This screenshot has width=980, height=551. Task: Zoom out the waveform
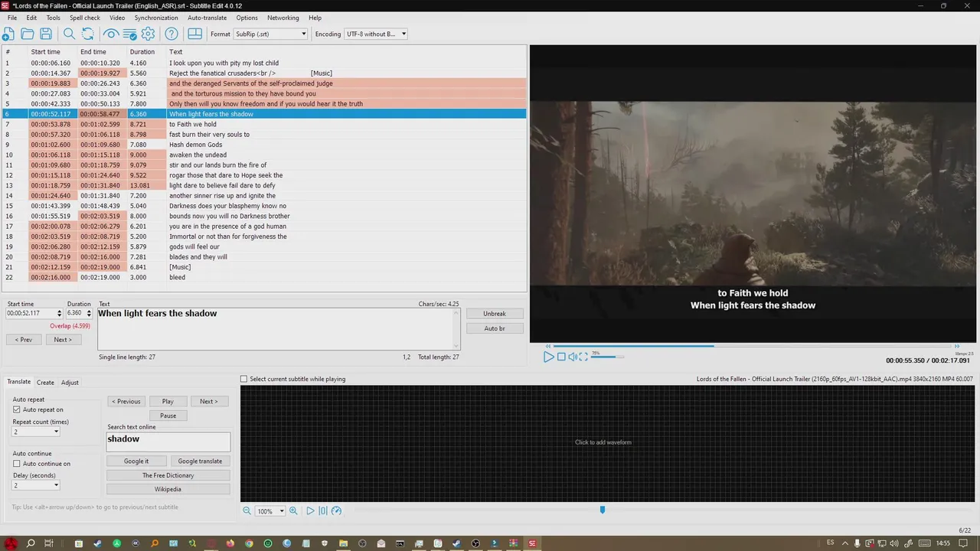(247, 511)
